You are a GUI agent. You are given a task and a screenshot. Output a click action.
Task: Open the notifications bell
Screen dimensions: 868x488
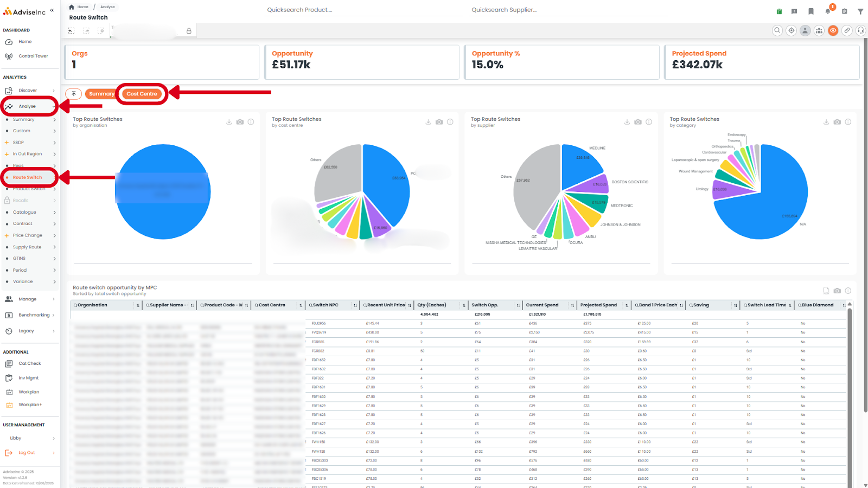[x=828, y=11]
